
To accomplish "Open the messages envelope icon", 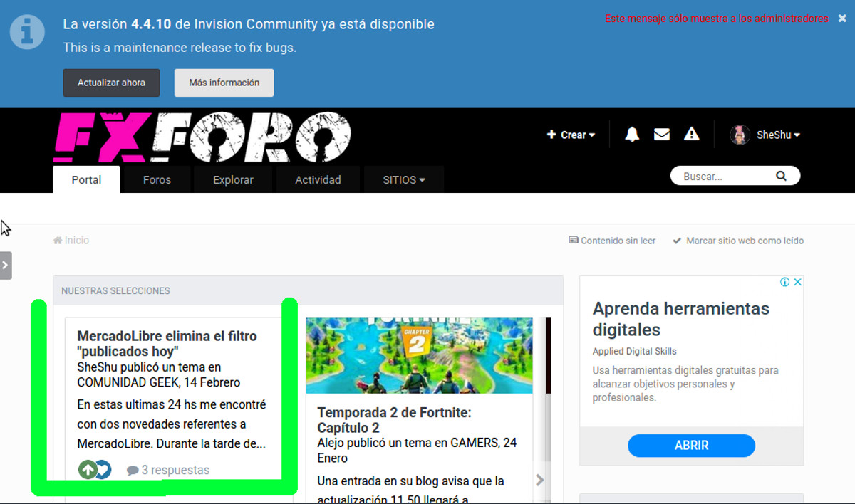I will tap(662, 134).
